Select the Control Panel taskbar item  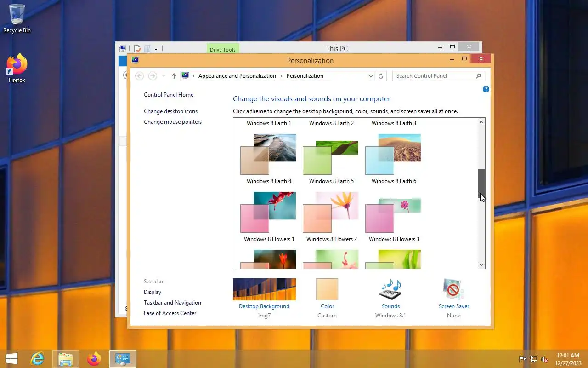coord(123,359)
